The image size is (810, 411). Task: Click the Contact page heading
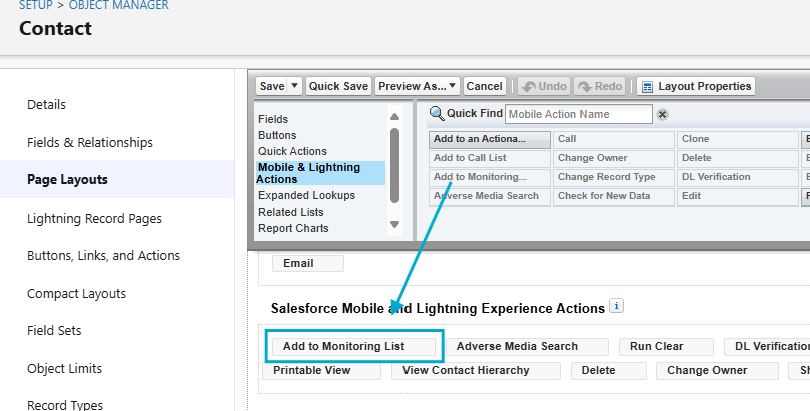(55, 28)
